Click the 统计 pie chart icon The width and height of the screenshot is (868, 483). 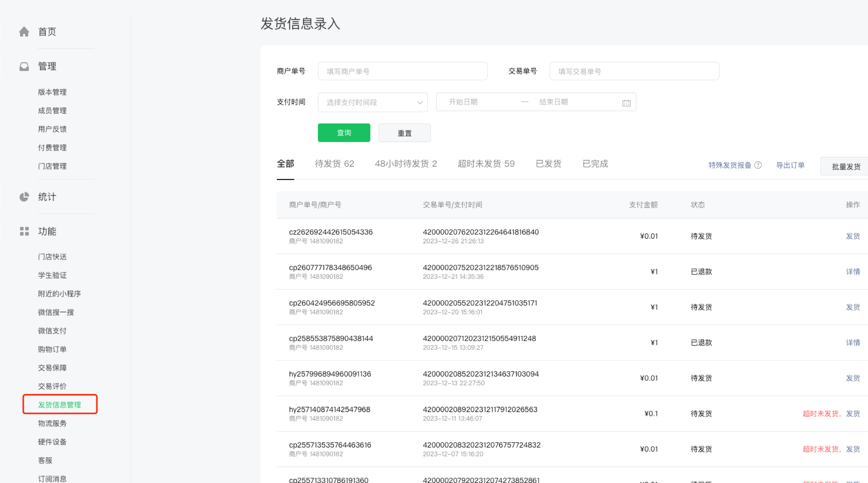tap(24, 197)
